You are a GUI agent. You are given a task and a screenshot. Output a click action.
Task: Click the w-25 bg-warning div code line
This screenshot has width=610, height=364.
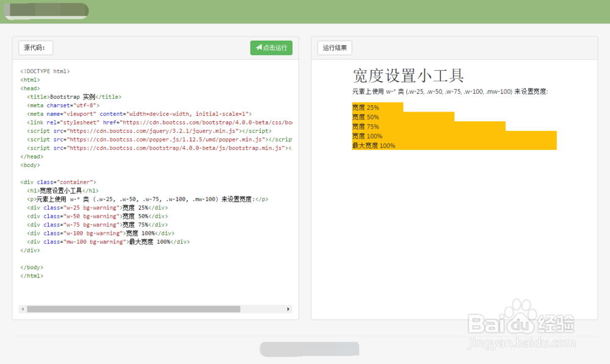pyautogui.click(x=98, y=208)
